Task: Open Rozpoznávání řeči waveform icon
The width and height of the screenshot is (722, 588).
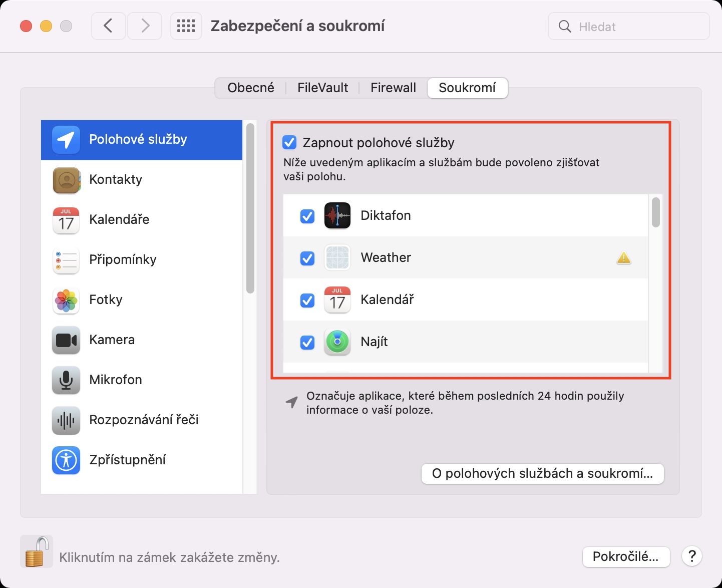Action: coord(66,420)
